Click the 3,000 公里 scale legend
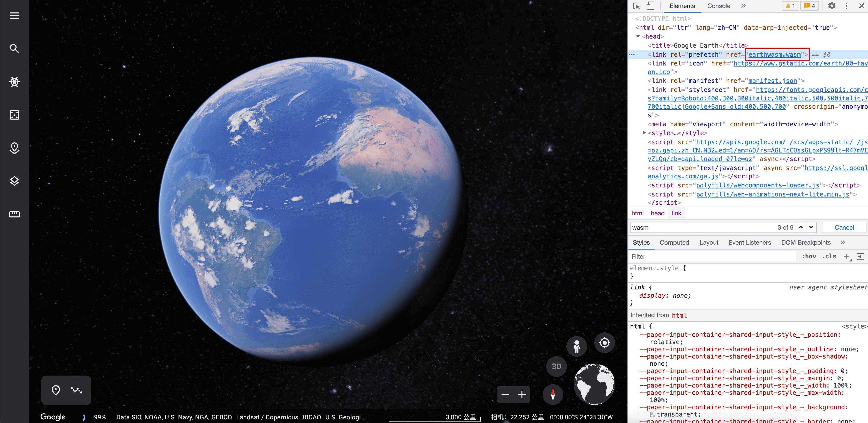 pyautogui.click(x=435, y=418)
